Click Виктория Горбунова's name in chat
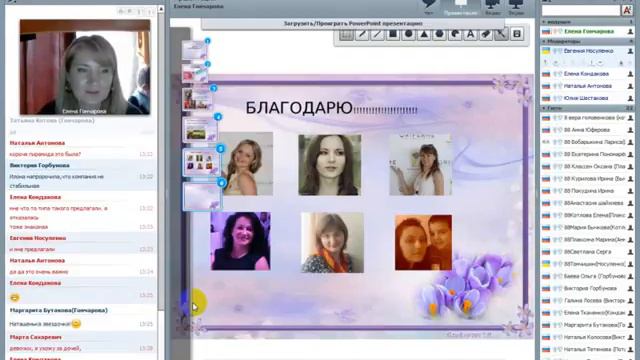The height and width of the screenshot is (360, 640). [x=40, y=166]
